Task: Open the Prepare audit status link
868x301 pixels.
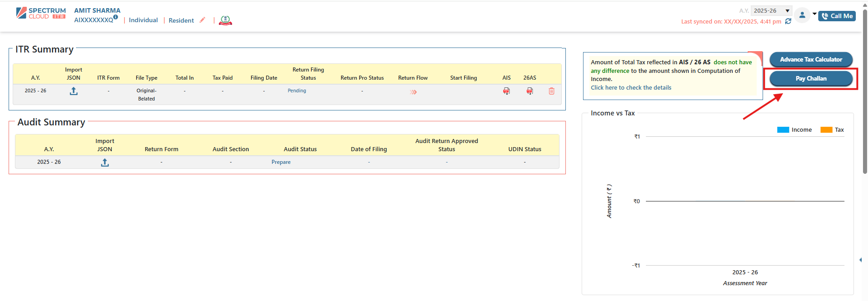Action: [x=281, y=162]
